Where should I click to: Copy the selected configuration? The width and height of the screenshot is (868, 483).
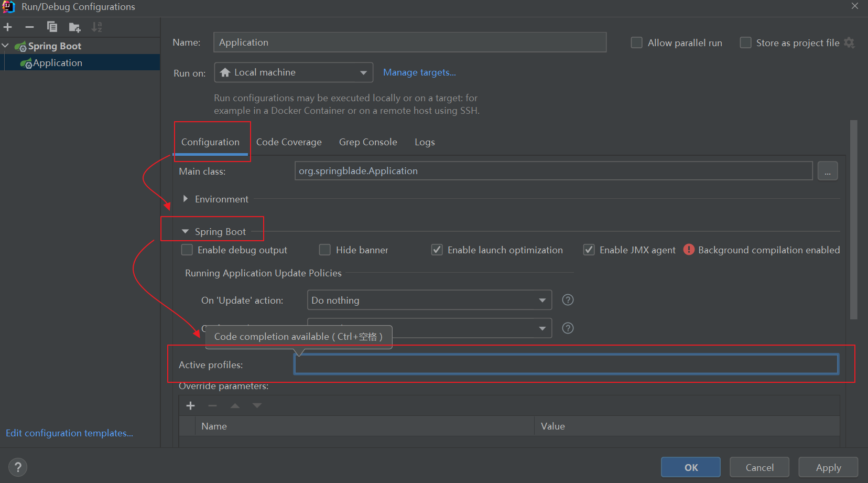tap(52, 27)
